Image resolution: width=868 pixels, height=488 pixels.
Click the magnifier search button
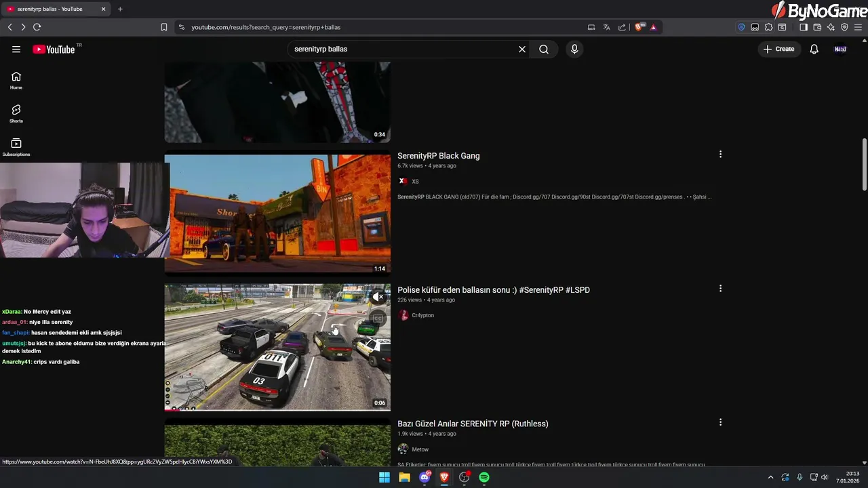[x=544, y=49]
